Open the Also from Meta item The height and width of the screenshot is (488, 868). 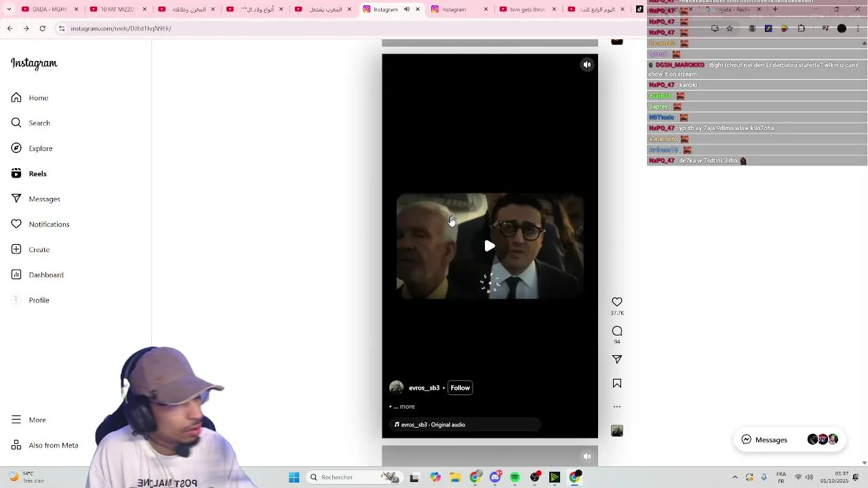(45, 445)
